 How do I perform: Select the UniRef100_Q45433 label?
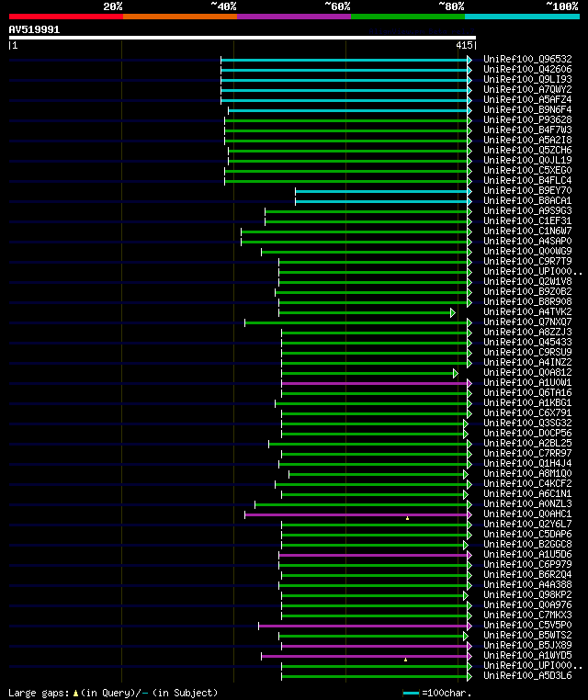[527, 343]
